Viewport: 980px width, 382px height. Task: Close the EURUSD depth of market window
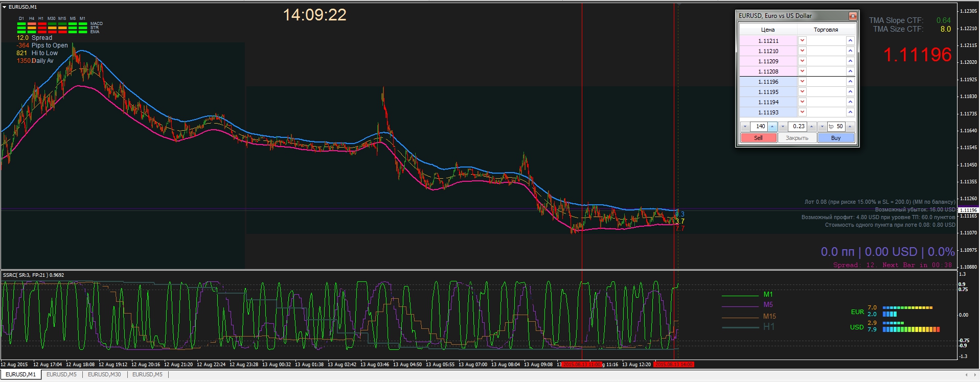click(x=852, y=16)
